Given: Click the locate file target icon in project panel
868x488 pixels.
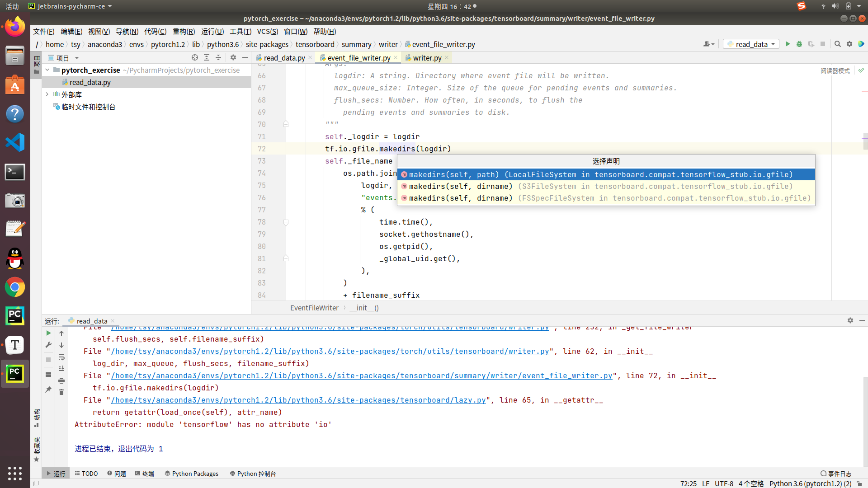Looking at the screenshot, I should tap(195, 57).
